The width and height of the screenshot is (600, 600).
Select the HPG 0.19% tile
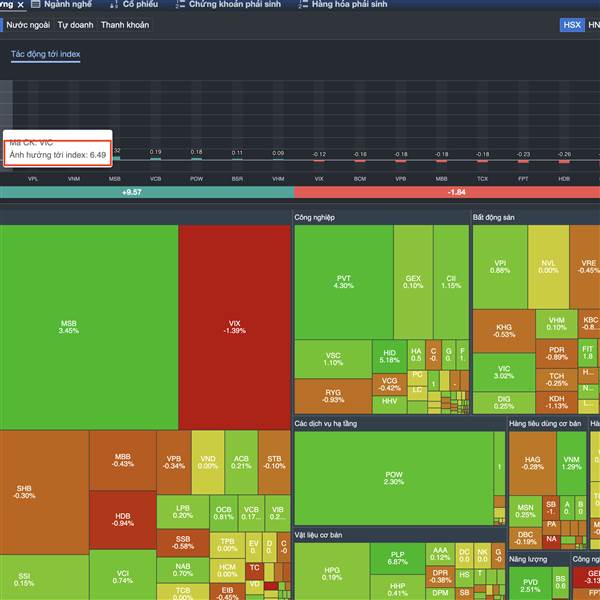click(332, 572)
